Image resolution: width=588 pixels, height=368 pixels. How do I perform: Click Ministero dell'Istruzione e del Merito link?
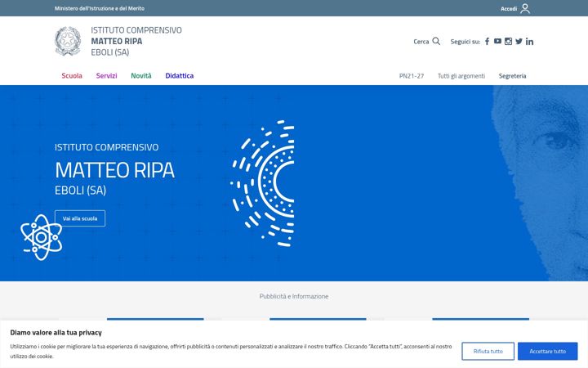click(100, 8)
